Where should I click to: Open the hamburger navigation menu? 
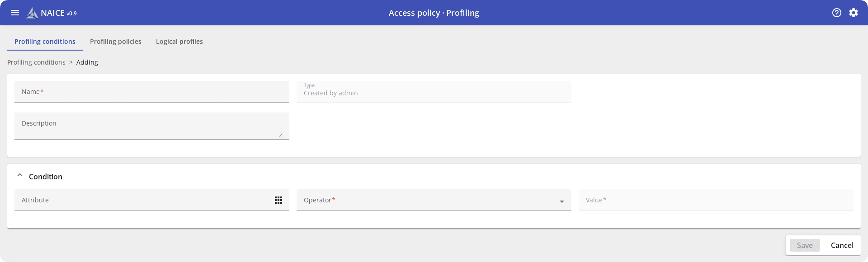[x=15, y=13]
